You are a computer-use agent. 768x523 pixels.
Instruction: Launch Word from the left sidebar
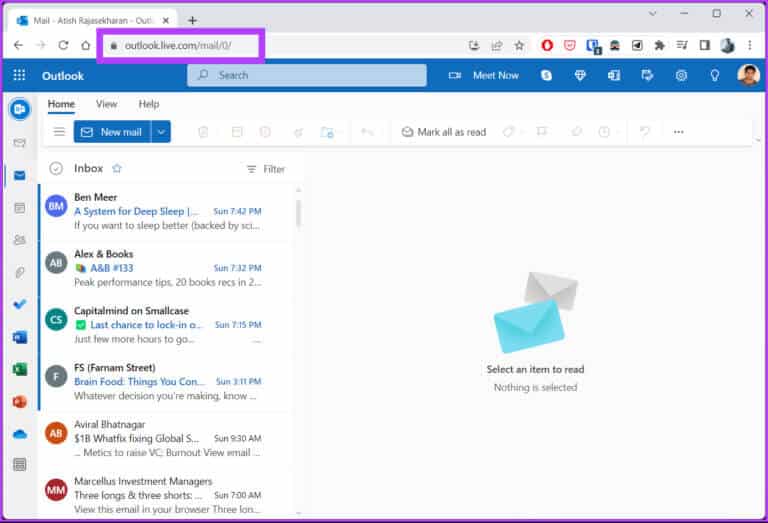tap(20, 337)
